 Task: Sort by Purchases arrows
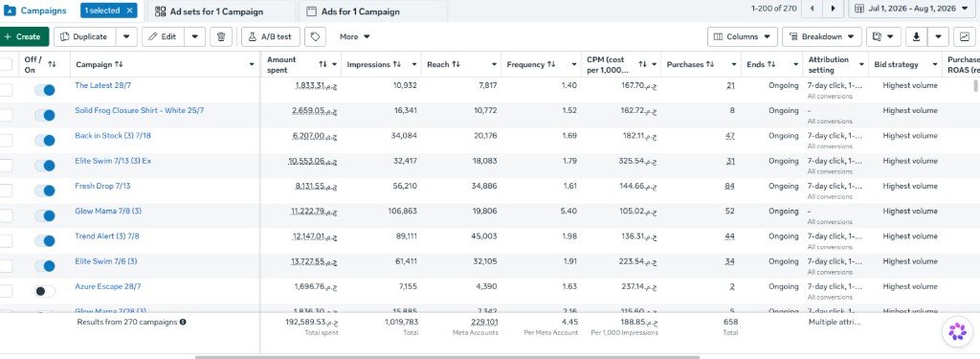[x=710, y=64]
